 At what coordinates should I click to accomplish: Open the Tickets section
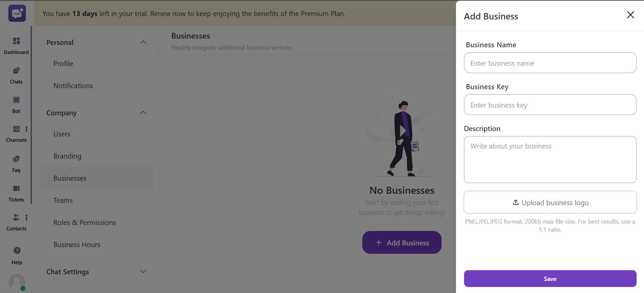(x=16, y=193)
